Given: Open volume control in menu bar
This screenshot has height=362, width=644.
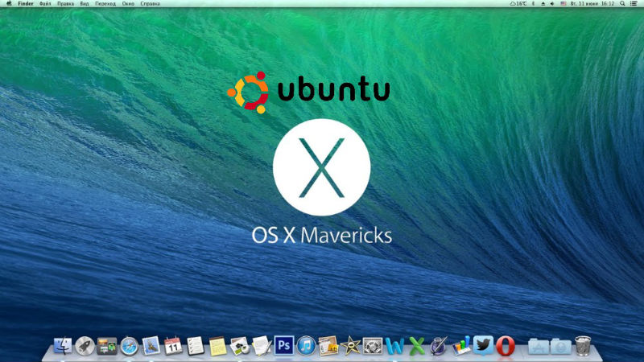Looking at the screenshot, I should click(x=552, y=3).
